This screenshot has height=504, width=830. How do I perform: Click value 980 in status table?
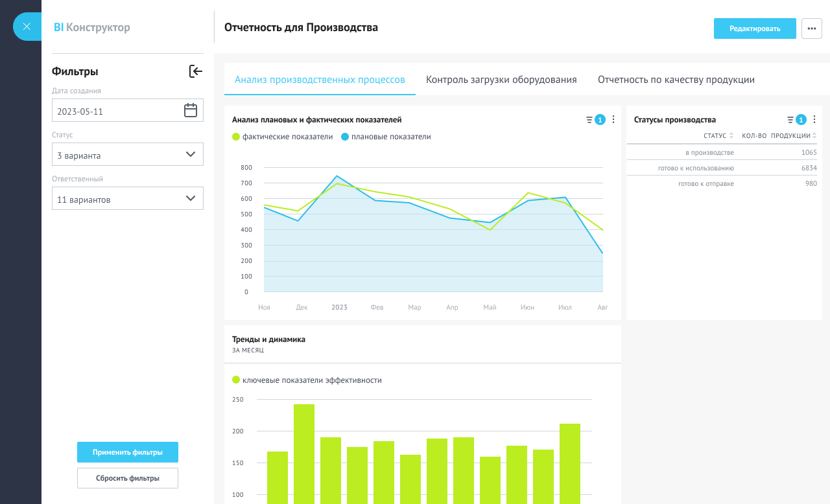pyautogui.click(x=811, y=183)
